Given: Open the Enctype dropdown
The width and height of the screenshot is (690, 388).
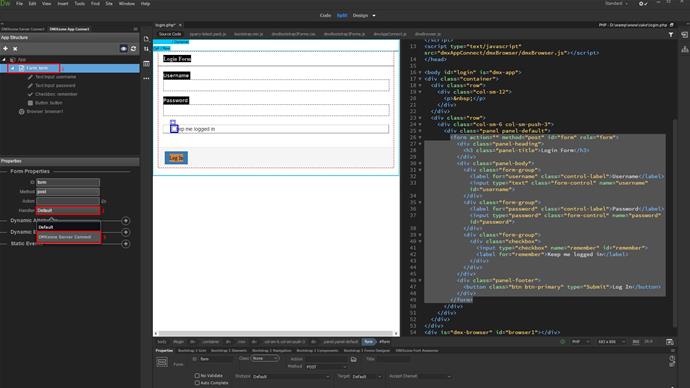Looking at the screenshot, I should (x=291, y=377).
